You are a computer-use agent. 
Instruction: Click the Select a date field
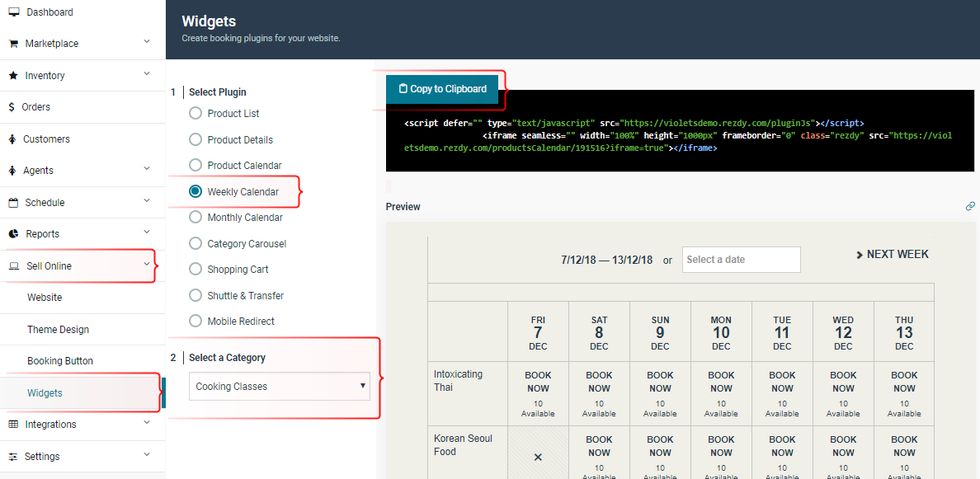[741, 260]
